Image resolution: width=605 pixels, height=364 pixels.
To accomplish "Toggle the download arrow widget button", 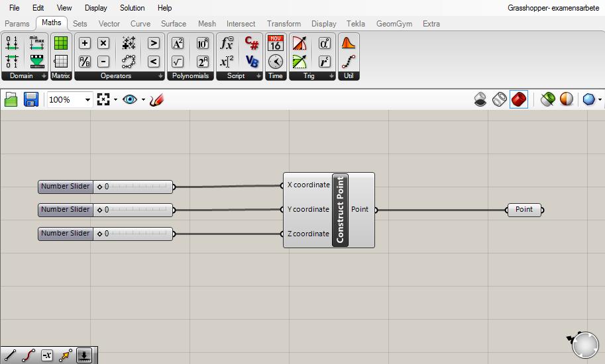I will point(83,355).
